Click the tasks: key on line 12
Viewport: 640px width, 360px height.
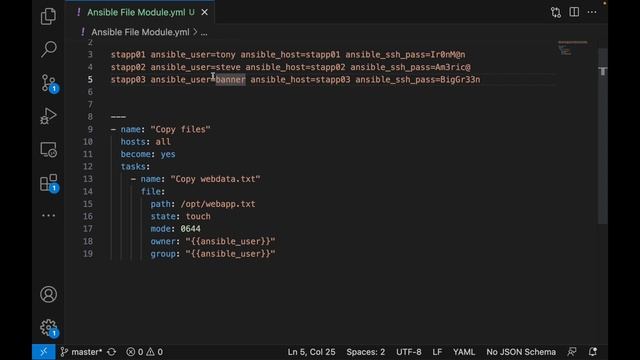click(x=135, y=167)
